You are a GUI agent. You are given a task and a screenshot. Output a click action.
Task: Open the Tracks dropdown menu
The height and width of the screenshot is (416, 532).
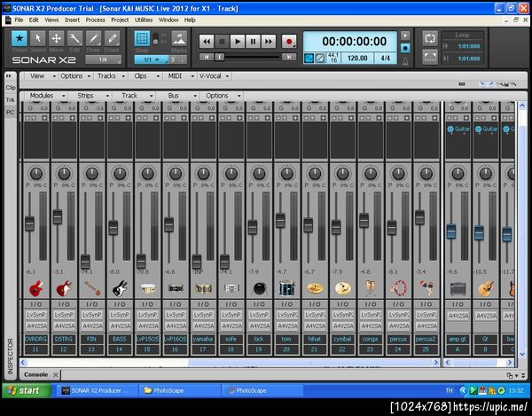(x=111, y=76)
